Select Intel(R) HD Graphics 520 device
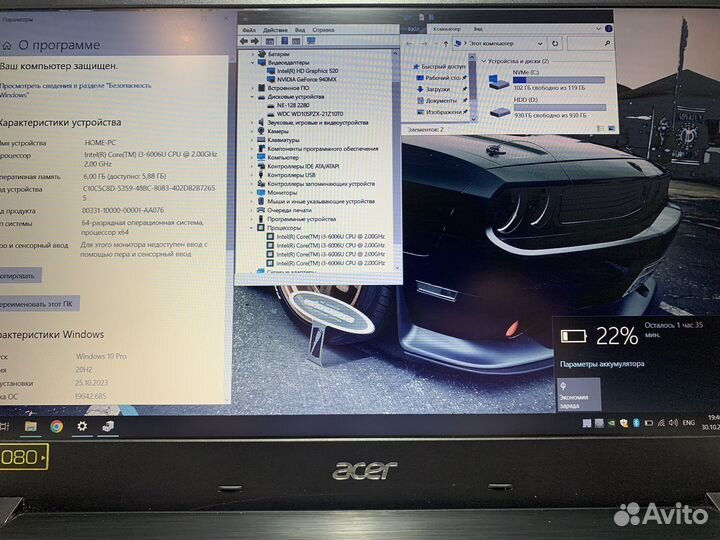The height and width of the screenshot is (540, 720). coord(307,71)
